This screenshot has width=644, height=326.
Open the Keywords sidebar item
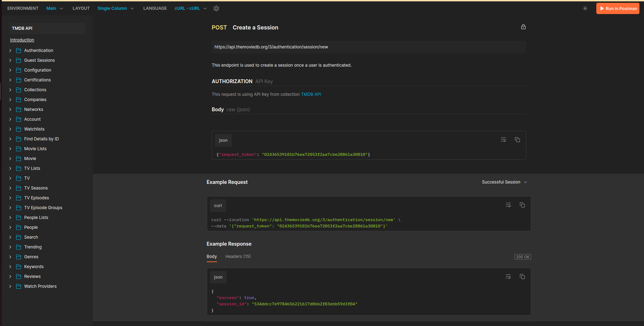34,267
